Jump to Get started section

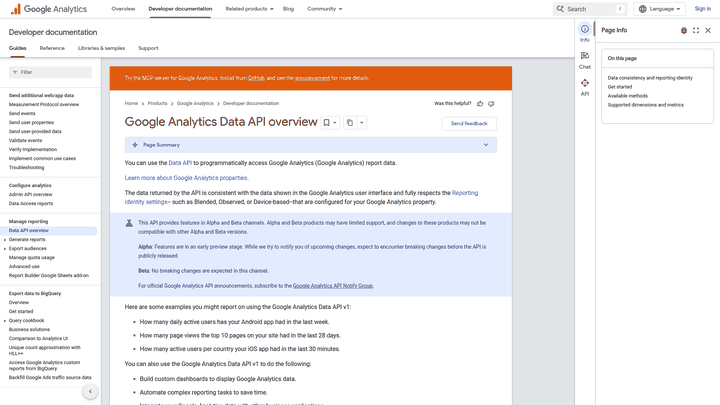click(620, 87)
